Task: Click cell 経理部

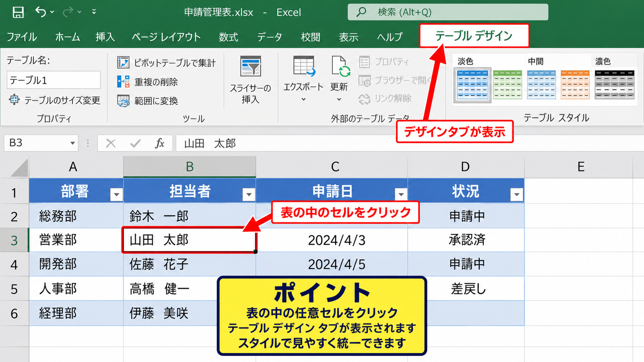Action: click(x=76, y=313)
